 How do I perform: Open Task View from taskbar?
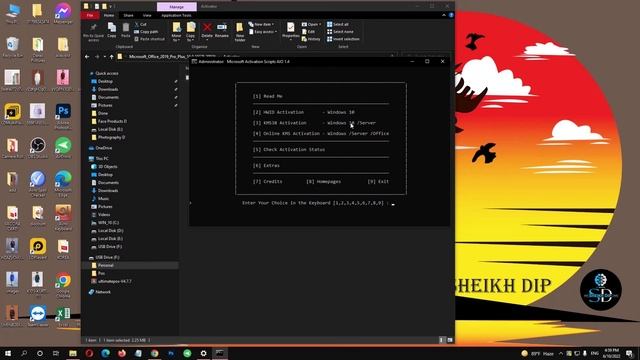[x=56, y=353]
